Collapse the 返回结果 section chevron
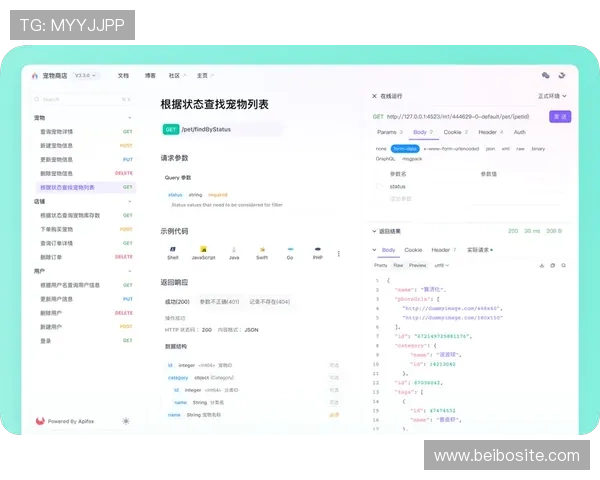600x480 pixels. pyautogui.click(x=374, y=231)
